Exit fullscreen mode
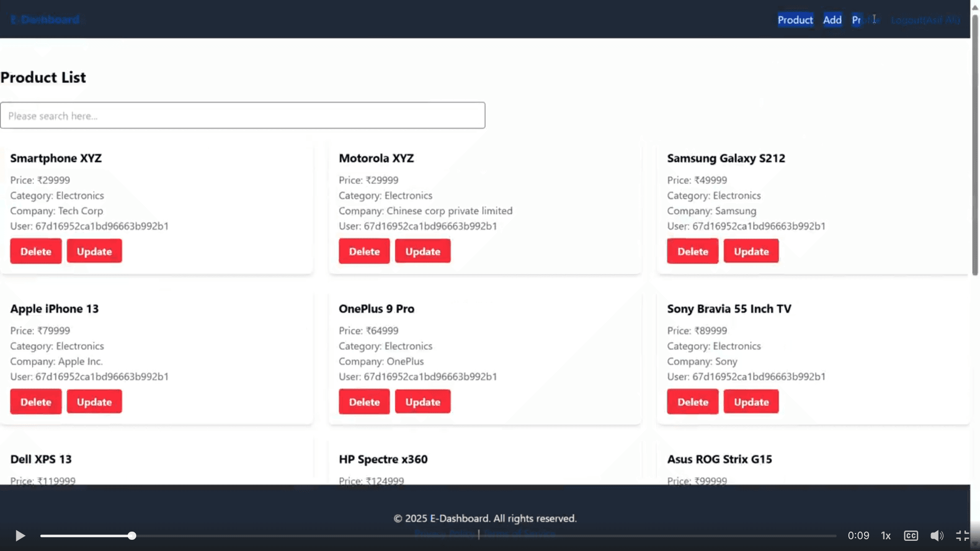 (x=962, y=536)
